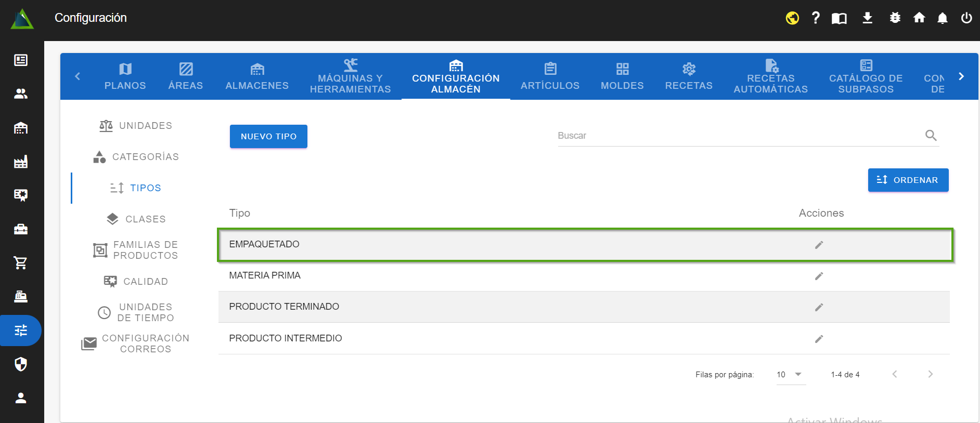Open rows per page dropdown
The height and width of the screenshot is (423, 980).
pyautogui.click(x=790, y=375)
